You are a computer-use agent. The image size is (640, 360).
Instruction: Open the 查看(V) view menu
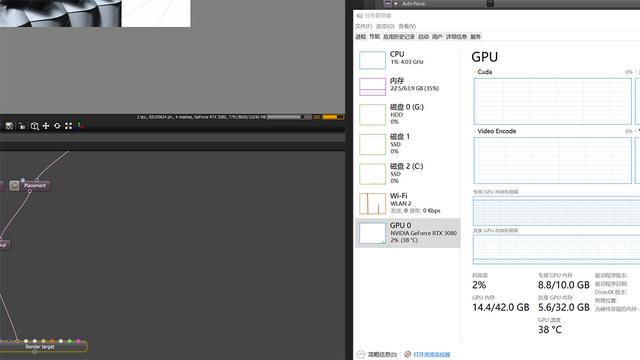[x=407, y=26]
